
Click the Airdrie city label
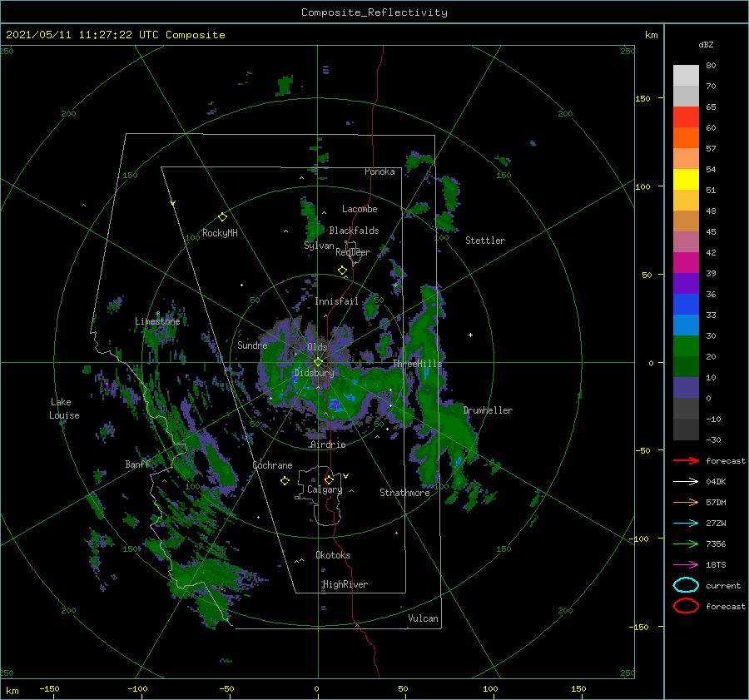[x=328, y=444]
